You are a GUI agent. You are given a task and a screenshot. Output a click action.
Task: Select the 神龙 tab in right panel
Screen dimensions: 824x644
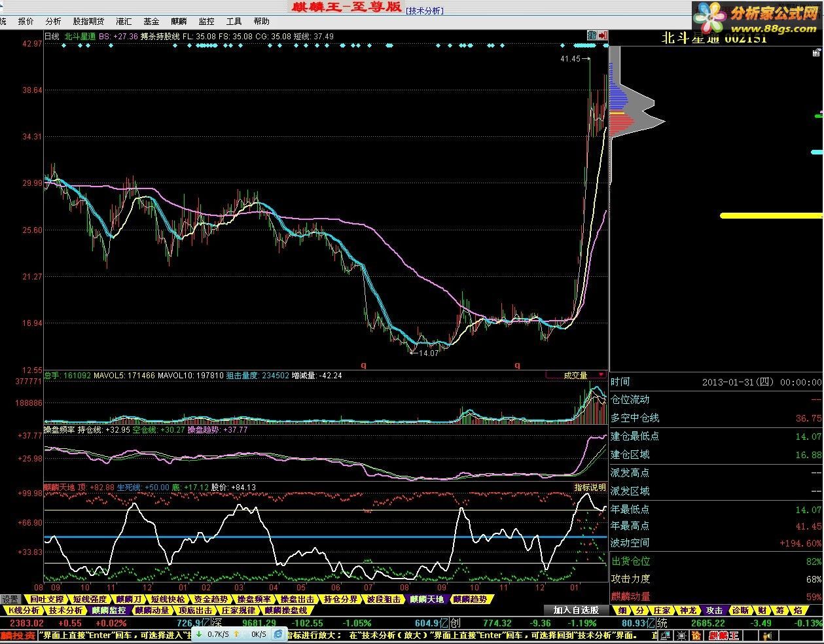click(688, 610)
